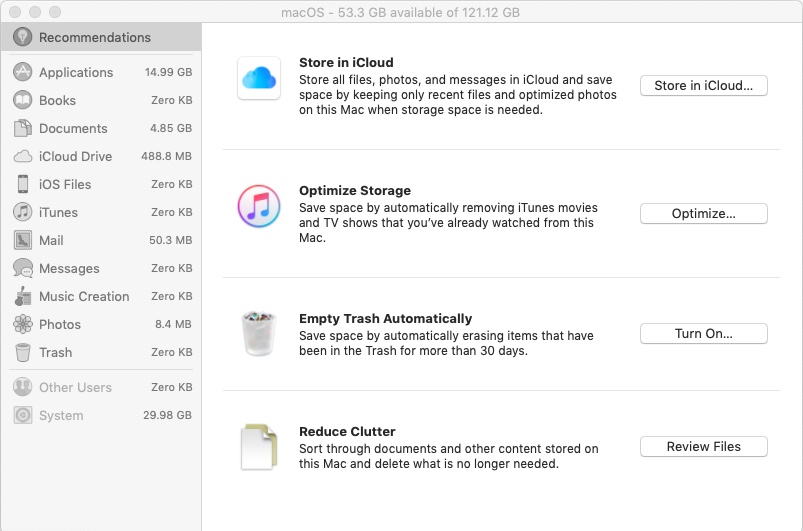Click the iCloud cloud icon
This screenshot has width=803, height=531.
258,78
